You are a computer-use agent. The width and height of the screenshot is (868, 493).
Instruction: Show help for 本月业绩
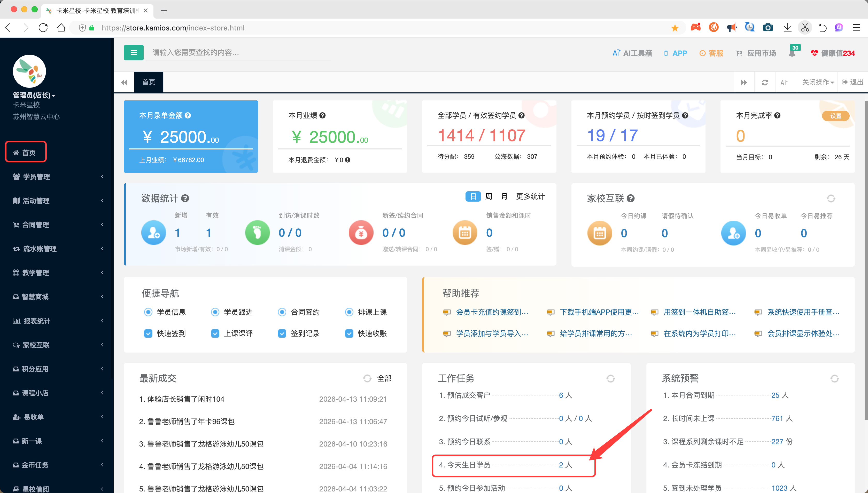point(323,115)
